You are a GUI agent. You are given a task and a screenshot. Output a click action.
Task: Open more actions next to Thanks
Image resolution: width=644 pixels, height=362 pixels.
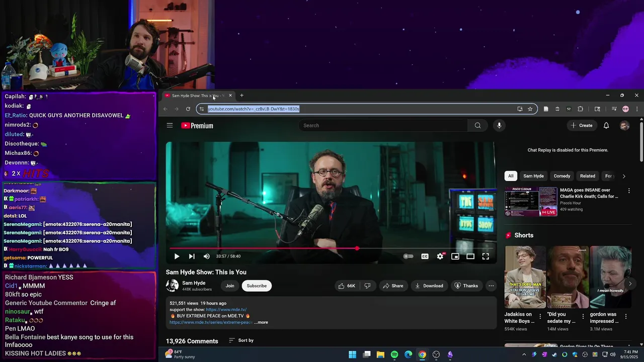click(x=491, y=286)
